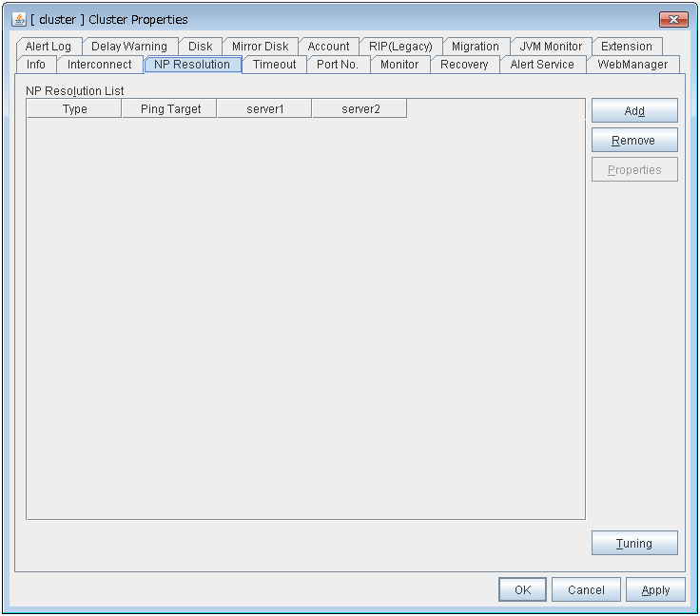
Task: Go to the JVM Monitor tab
Action: pyautogui.click(x=550, y=47)
